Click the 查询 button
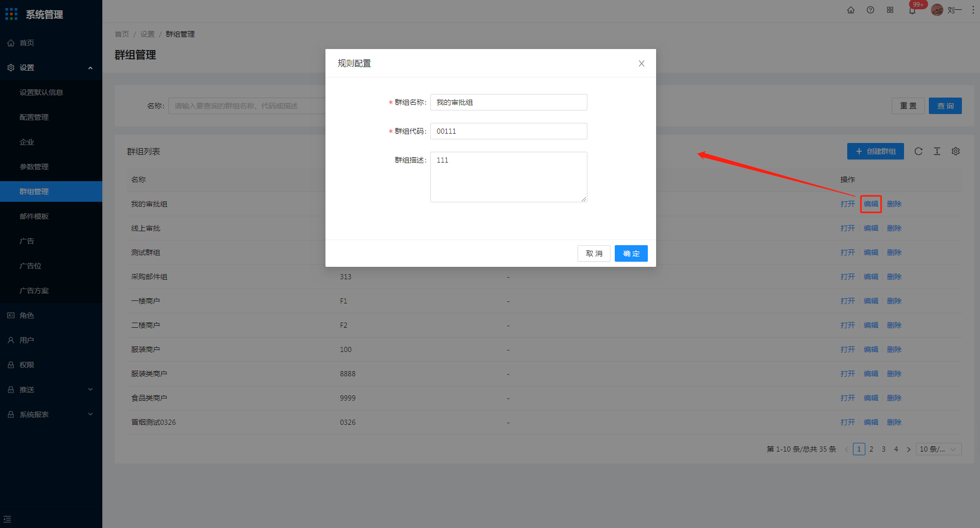This screenshot has width=980, height=528. (x=945, y=106)
